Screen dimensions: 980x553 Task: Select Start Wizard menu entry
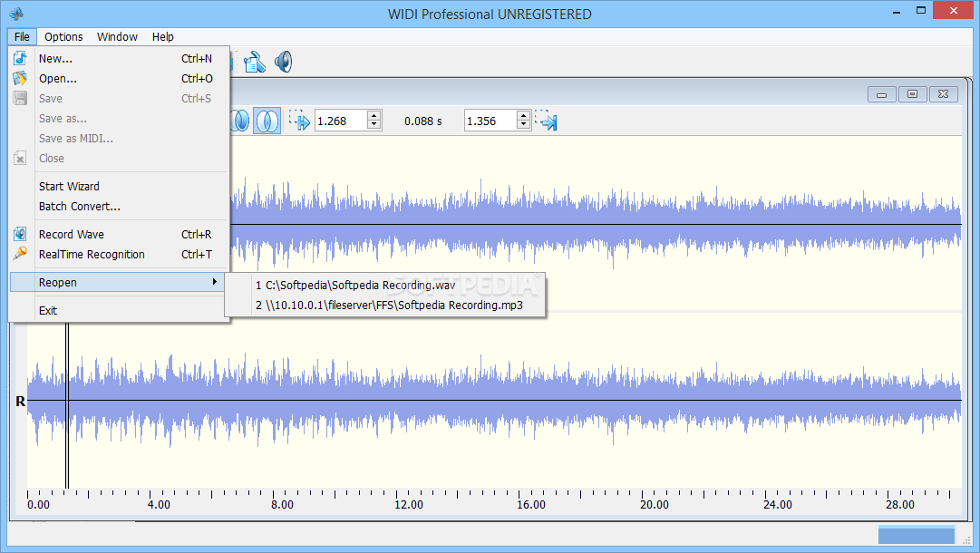click(x=120, y=186)
